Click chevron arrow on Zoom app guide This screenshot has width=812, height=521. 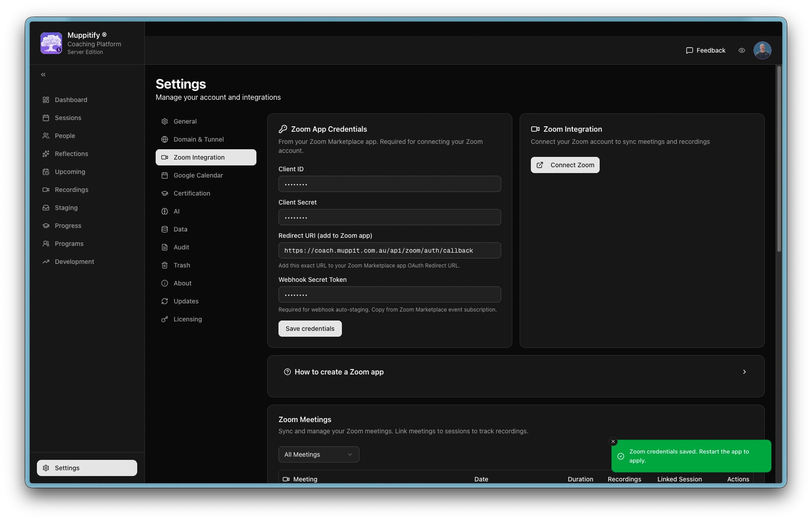(x=745, y=372)
